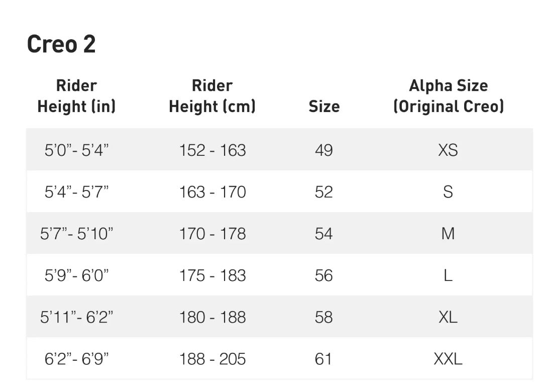Click the Rider Height (cm) column header

212,96
